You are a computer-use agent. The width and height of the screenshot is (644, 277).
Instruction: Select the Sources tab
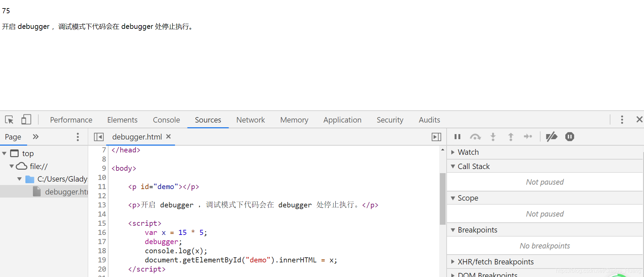[x=208, y=120]
